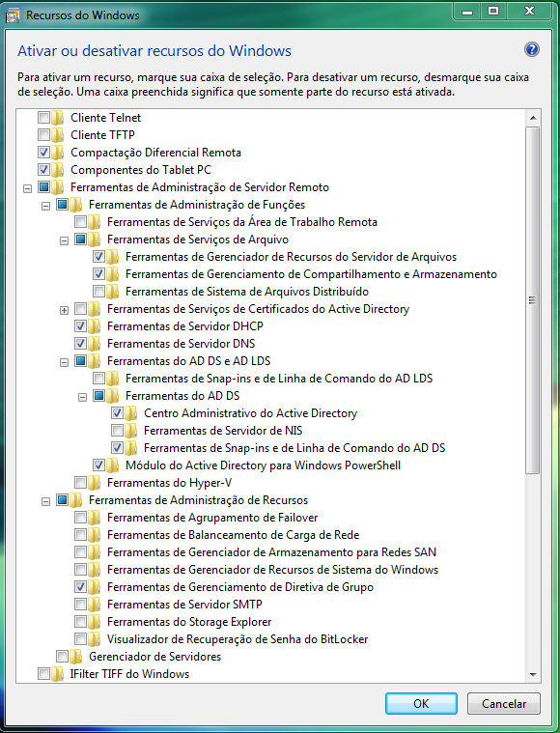Confirm changes with the OK button
560x733 pixels.
[x=421, y=704]
